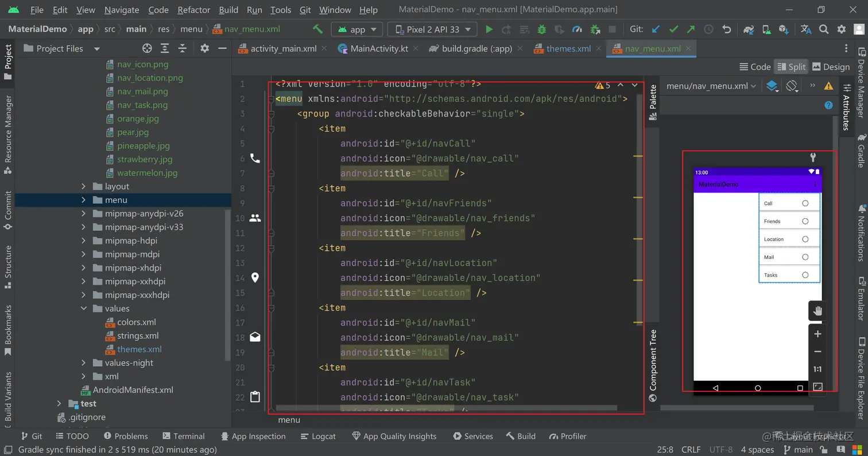
Task: Click the Build hammer icon in toolbar
Action: [317, 29]
